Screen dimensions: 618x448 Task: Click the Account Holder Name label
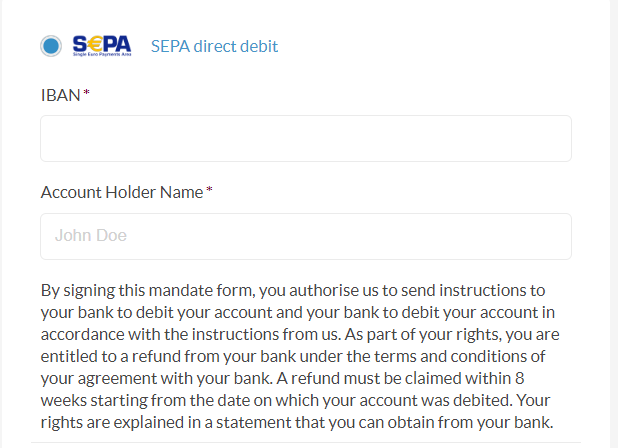tap(122, 192)
